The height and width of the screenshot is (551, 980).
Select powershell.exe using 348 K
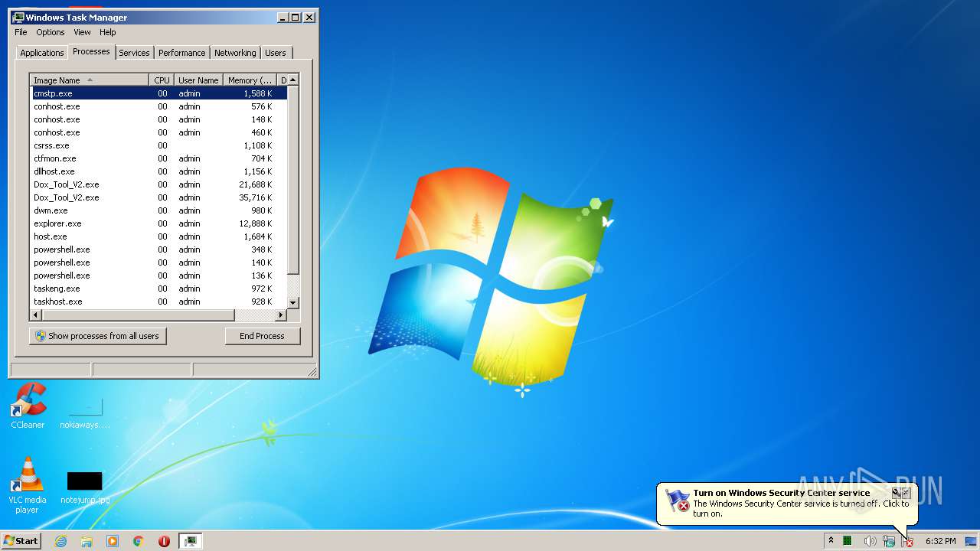pos(159,249)
